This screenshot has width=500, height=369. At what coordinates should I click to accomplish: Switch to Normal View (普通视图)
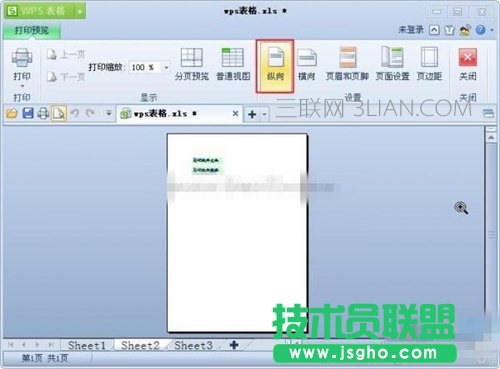click(x=233, y=64)
